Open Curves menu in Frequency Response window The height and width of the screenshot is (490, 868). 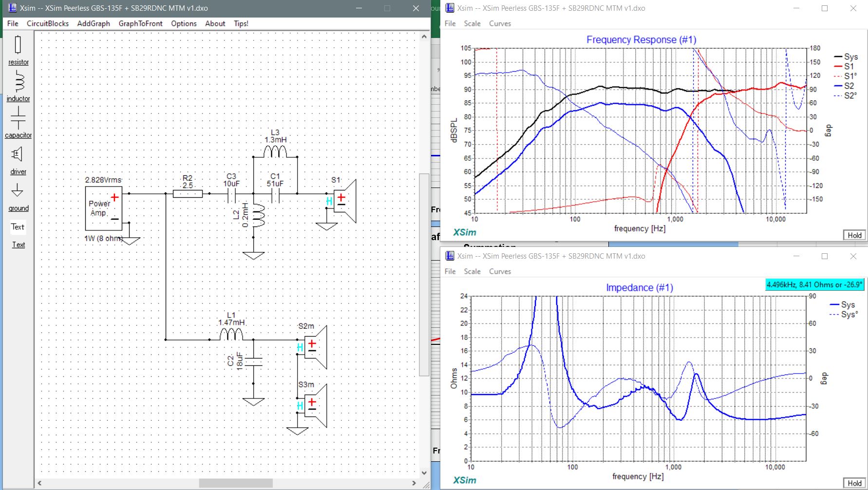click(500, 23)
